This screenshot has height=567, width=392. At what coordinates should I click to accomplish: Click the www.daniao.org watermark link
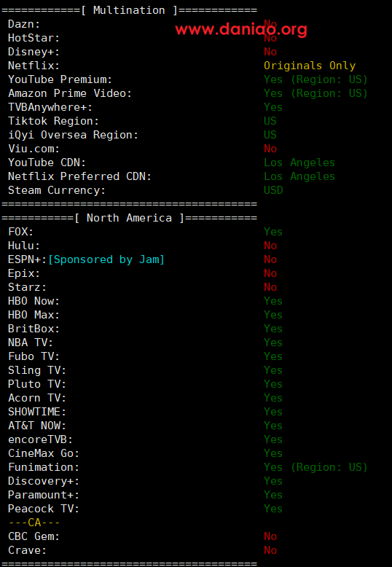tap(241, 29)
